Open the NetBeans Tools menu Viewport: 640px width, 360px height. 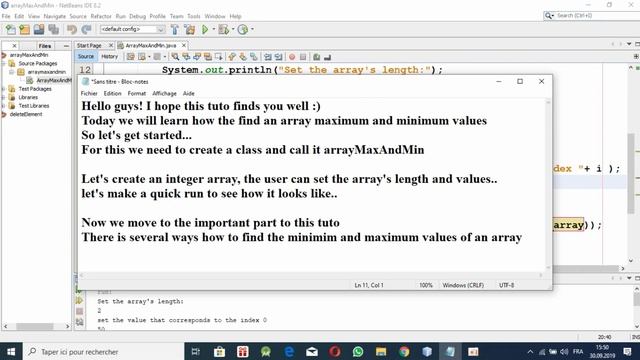pyautogui.click(x=194, y=16)
